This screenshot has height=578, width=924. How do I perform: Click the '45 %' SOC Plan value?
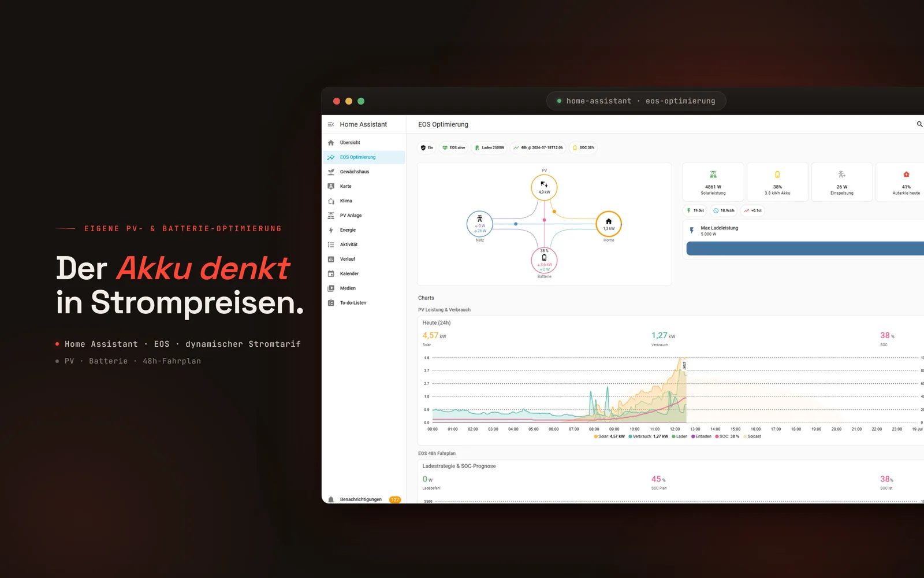click(x=658, y=479)
